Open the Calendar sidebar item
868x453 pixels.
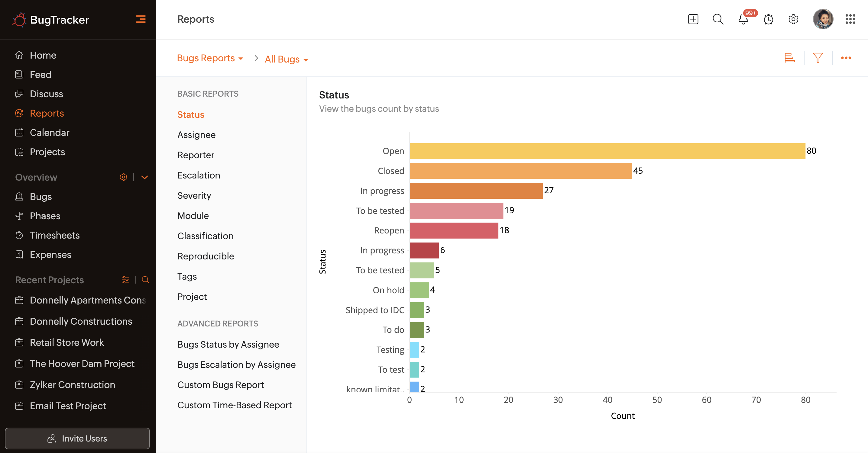(x=50, y=132)
